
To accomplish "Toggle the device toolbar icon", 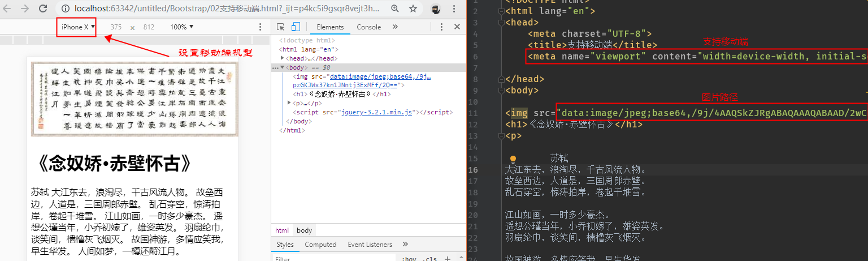I will pyautogui.click(x=295, y=27).
